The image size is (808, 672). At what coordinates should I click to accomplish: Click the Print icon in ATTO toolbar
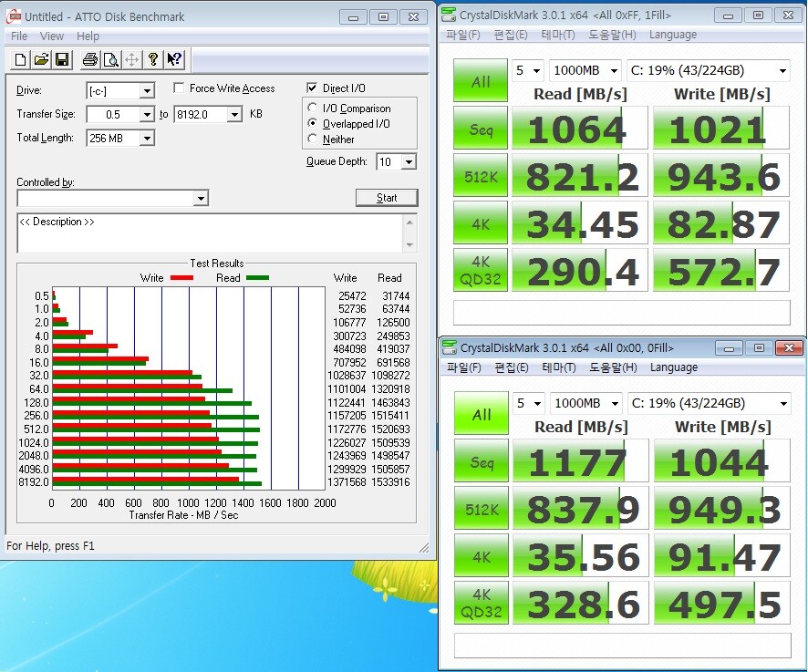(90, 60)
